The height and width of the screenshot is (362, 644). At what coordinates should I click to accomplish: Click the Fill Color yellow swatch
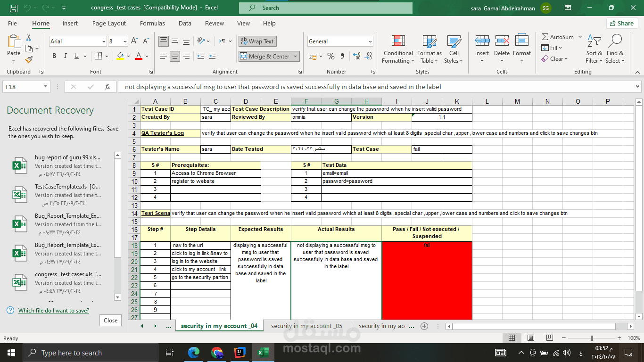pos(120,57)
